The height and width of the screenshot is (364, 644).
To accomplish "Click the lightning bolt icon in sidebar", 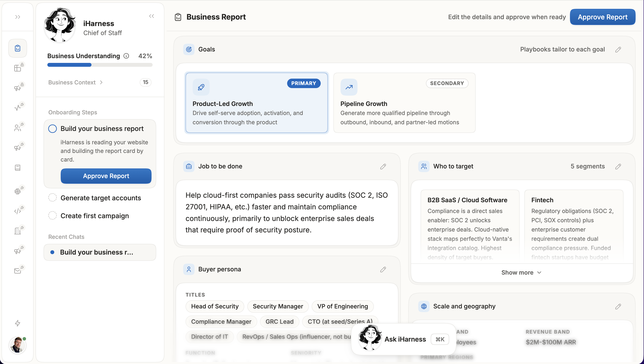I will tap(17, 323).
